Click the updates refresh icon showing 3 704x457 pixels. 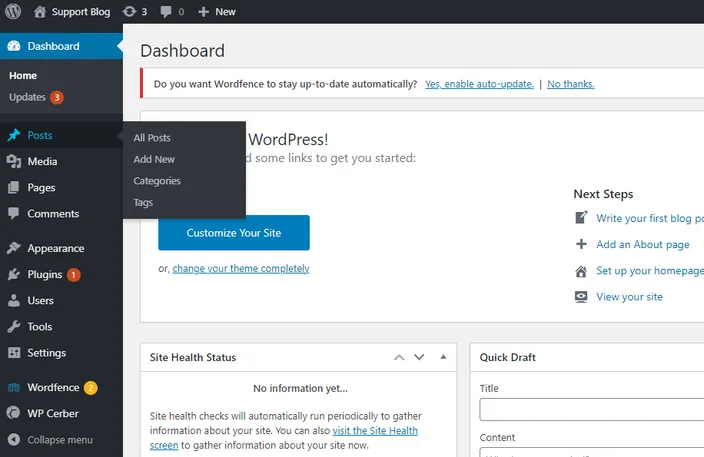(129, 12)
